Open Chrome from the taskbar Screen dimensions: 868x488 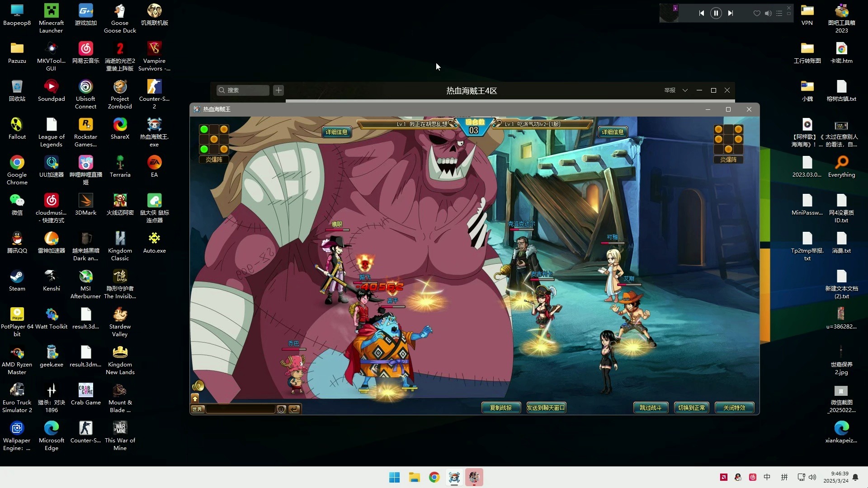pyautogui.click(x=434, y=477)
